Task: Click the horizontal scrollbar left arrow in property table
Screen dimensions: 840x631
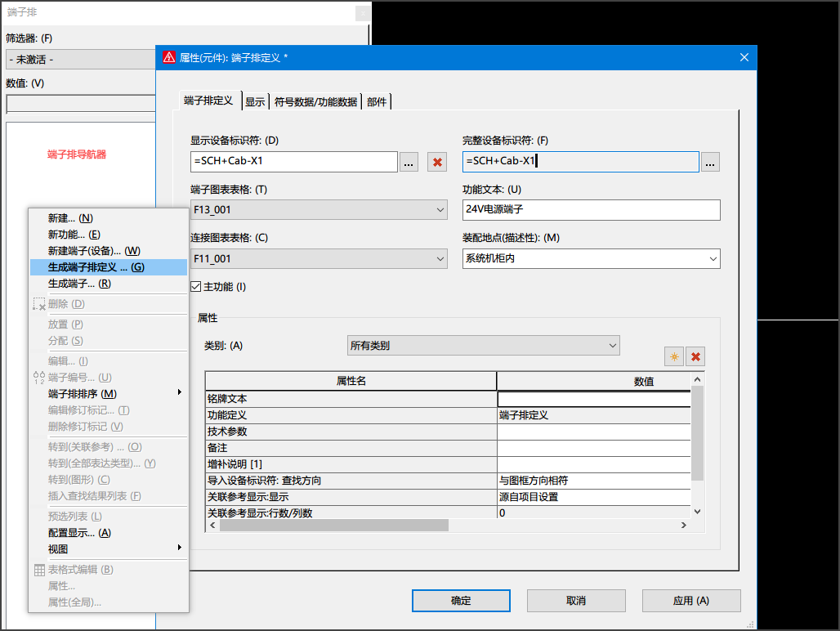Action: pos(212,525)
